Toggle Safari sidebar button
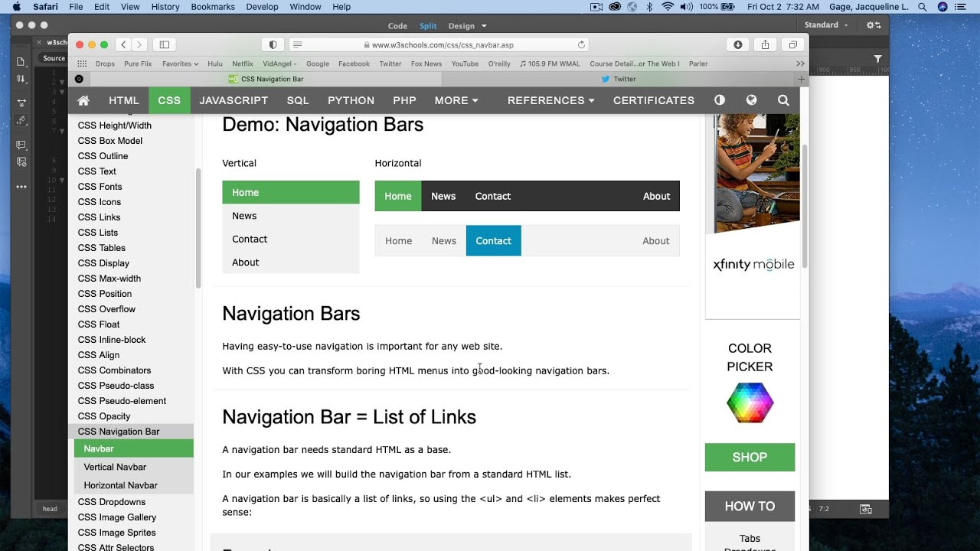This screenshot has height=551, width=980. (x=164, y=44)
